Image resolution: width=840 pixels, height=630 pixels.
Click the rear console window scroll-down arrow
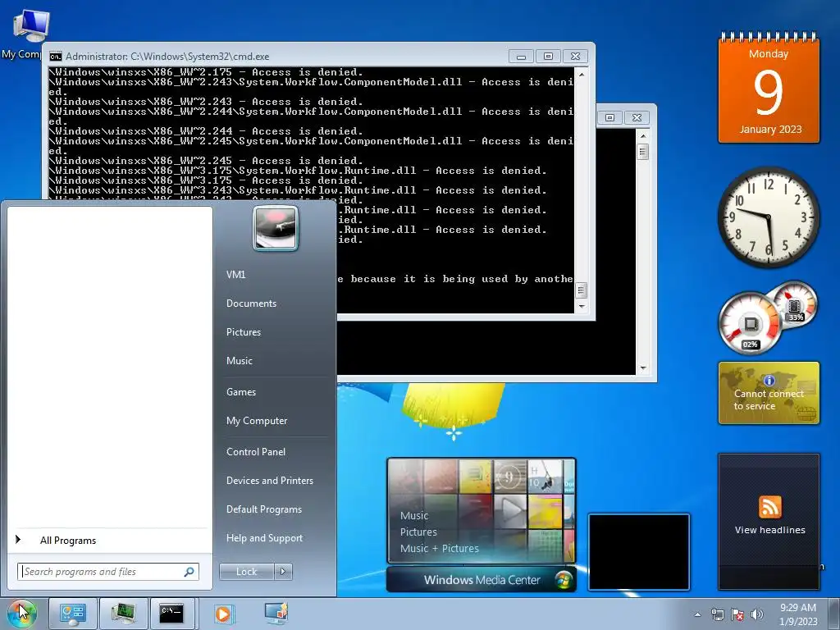(643, 368)
